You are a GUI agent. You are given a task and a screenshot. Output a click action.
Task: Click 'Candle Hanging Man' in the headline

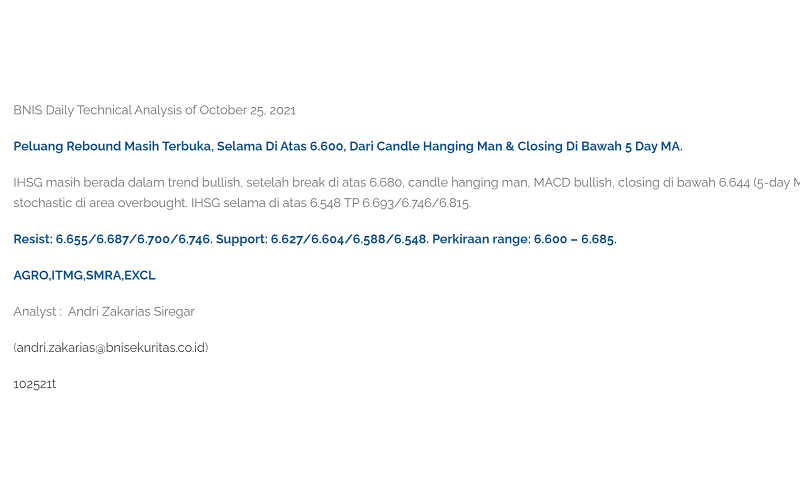(x=440, y=146)
